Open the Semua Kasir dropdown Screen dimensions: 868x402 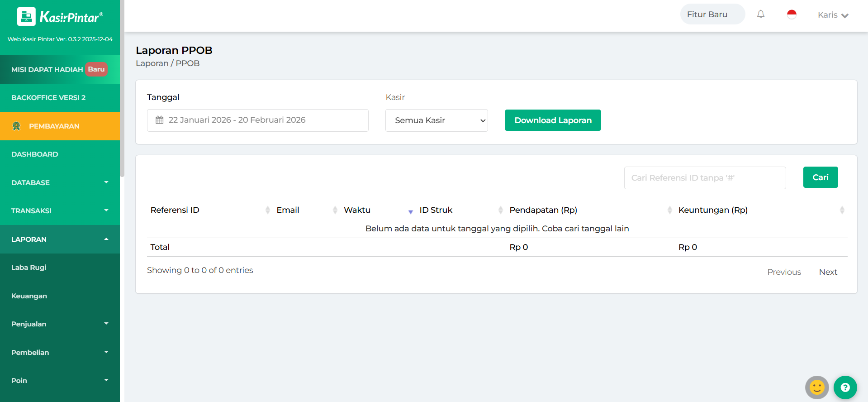point(436,120)
